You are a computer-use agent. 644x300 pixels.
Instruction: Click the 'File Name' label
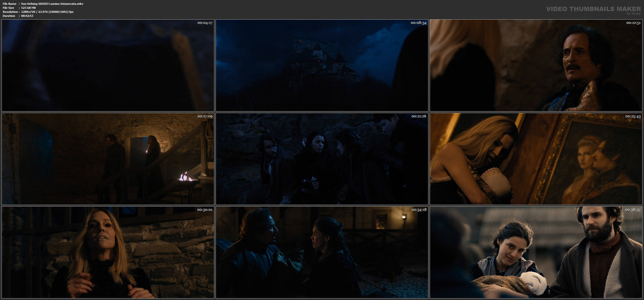pyautogui.click(x=9, y=4)
